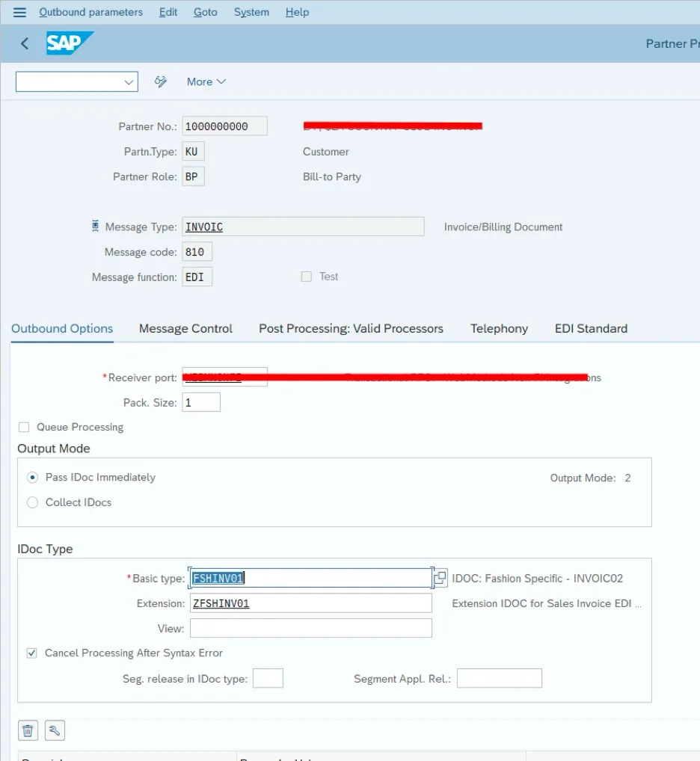Click the Pack. Size field

[201, 402]
